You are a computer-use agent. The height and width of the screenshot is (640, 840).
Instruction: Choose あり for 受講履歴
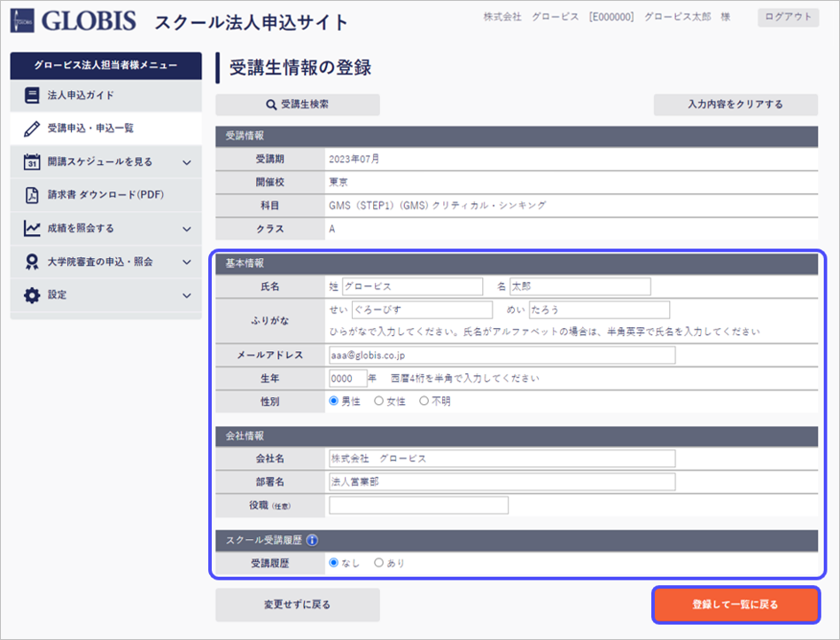coord(378,563)
